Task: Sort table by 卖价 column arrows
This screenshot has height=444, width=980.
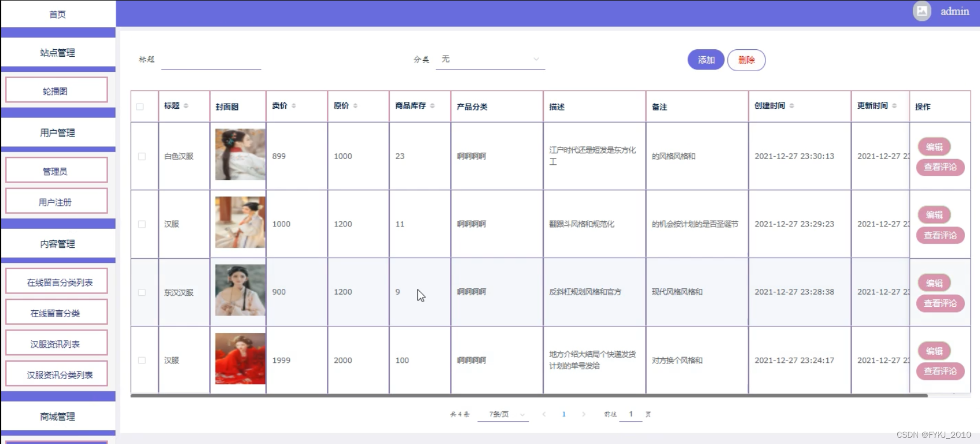Action: pyautogui.click(x=294, y=106)
